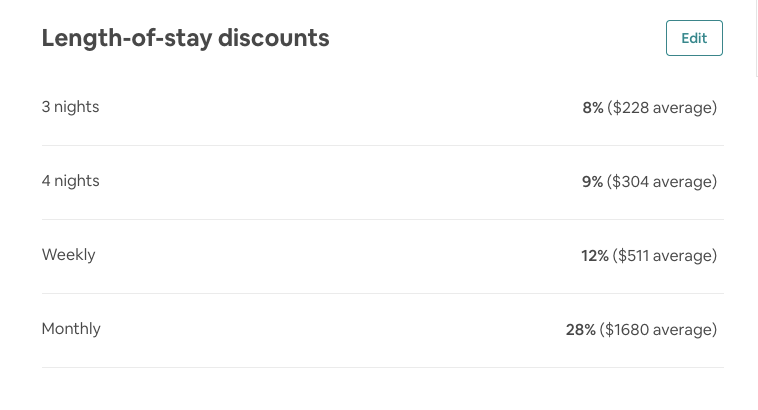Click the Edit button for length-of-stay discounts
758x410 pixels.
[694, 38]
